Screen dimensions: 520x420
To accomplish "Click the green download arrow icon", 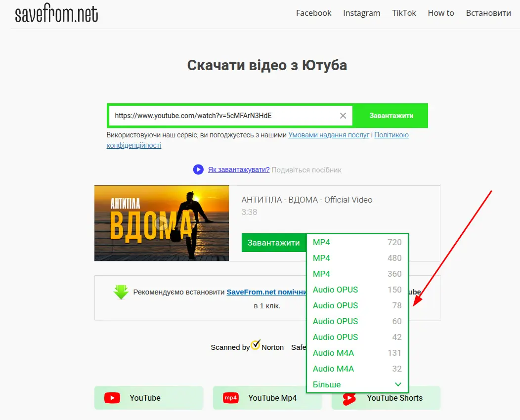I will 121,292.
